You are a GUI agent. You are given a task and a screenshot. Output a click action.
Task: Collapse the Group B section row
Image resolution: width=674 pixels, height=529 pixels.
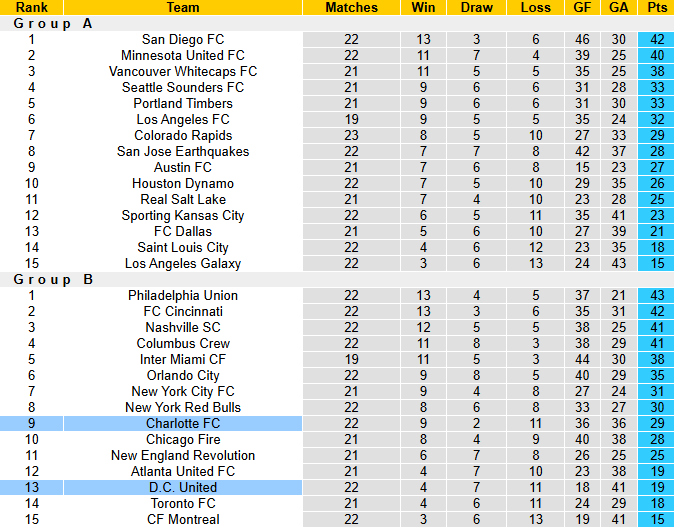coord(53,280)
